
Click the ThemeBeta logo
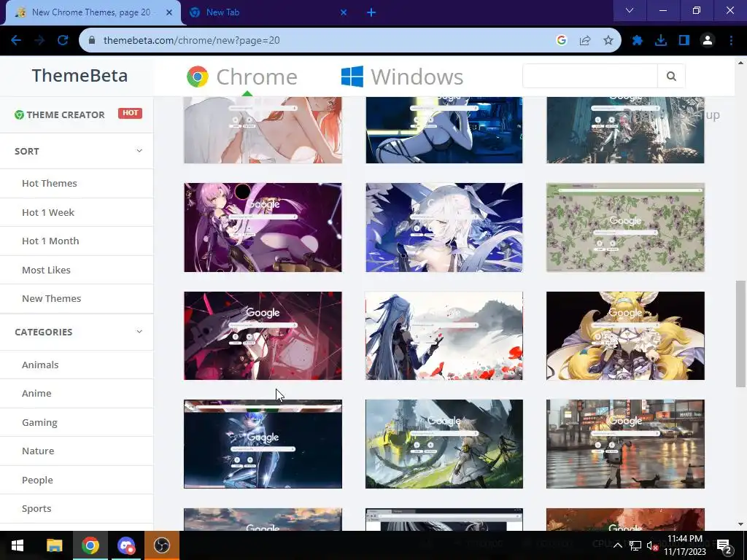pos(80,76)
